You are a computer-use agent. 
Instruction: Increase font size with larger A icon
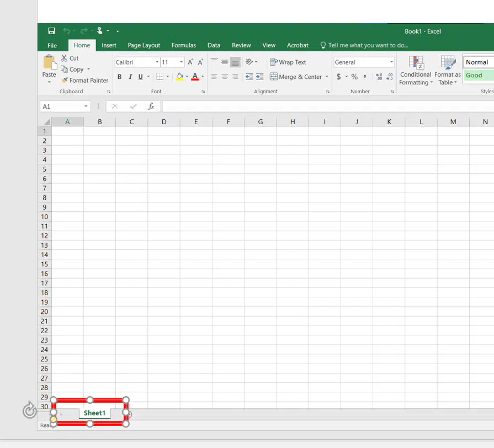[x=190, y=62]
